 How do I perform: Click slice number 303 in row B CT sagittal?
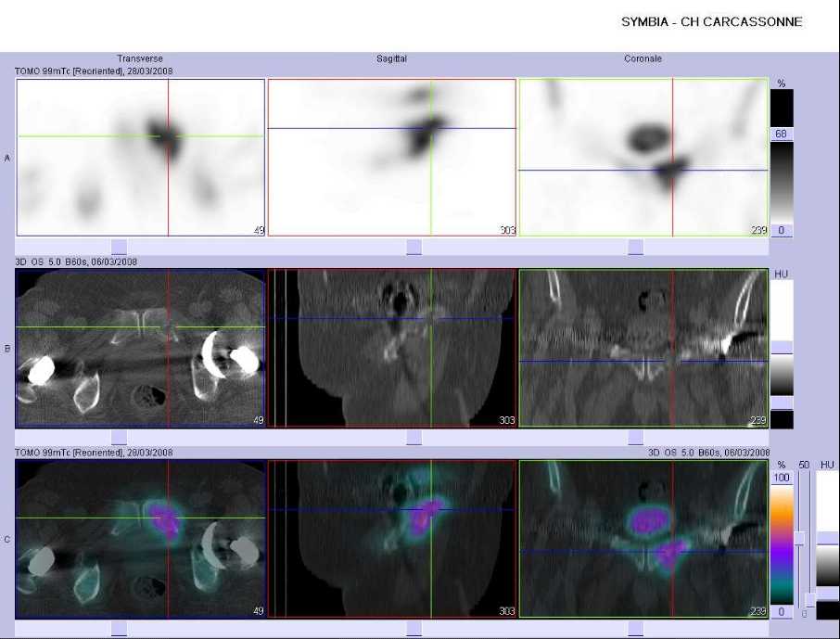507,420
